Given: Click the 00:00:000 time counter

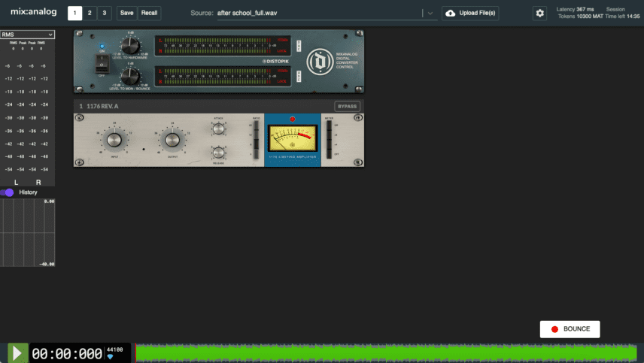Looking at the screenshot, I should pyautogui.click(x=67, y=353).
